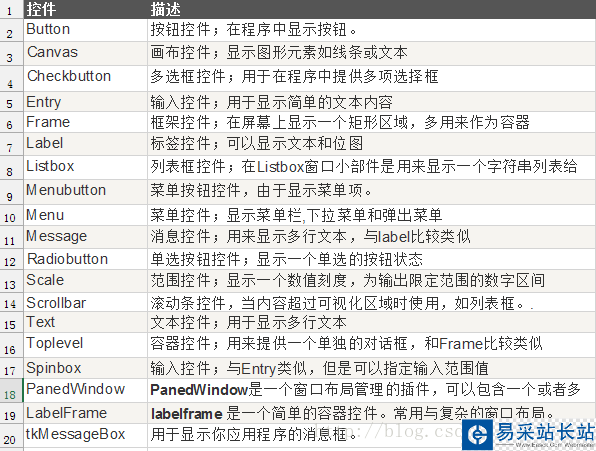
Task: Select the Text cell in row 15
Action: click(86, 323)
